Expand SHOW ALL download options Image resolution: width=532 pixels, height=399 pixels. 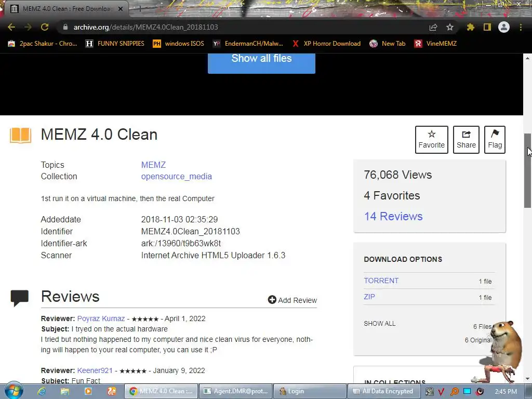click(380, 323)
